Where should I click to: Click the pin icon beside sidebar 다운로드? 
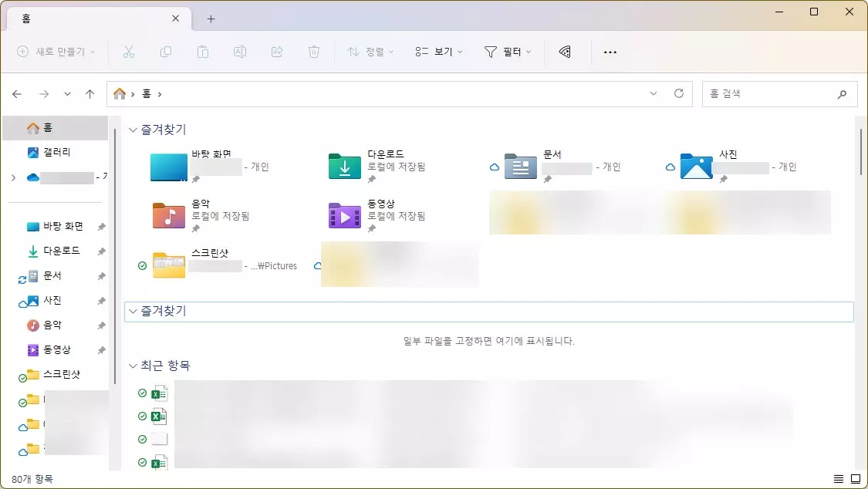point(101,251)
